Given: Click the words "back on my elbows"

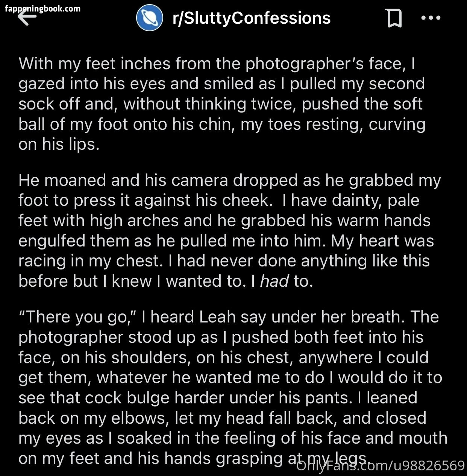Looking at the screenshot, I should coord(92,418).
